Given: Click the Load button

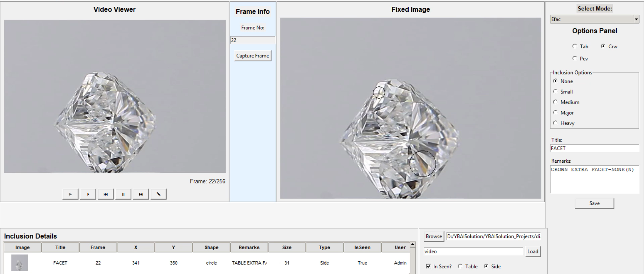Looking at the screenshot, I should point(533,252).
